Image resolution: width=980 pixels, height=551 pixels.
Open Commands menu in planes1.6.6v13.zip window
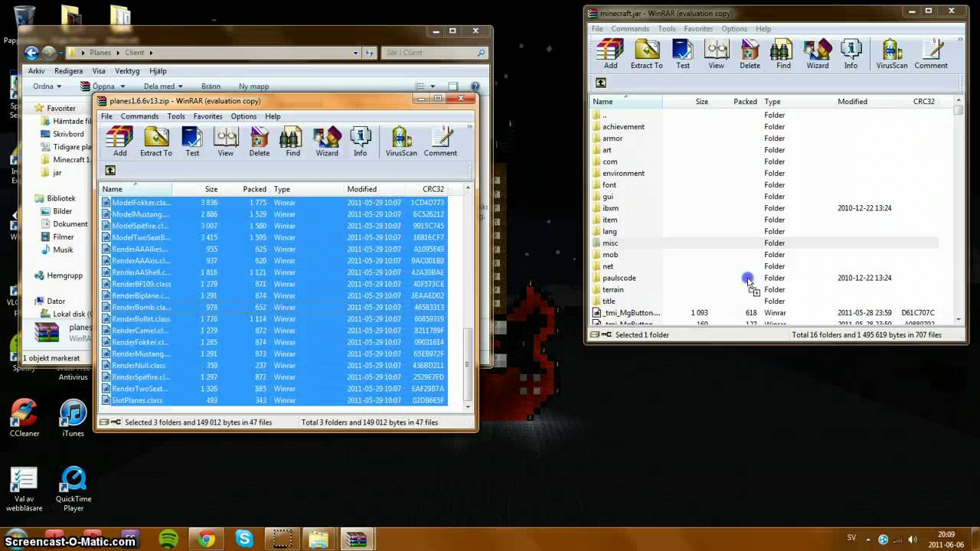[139, 116]
